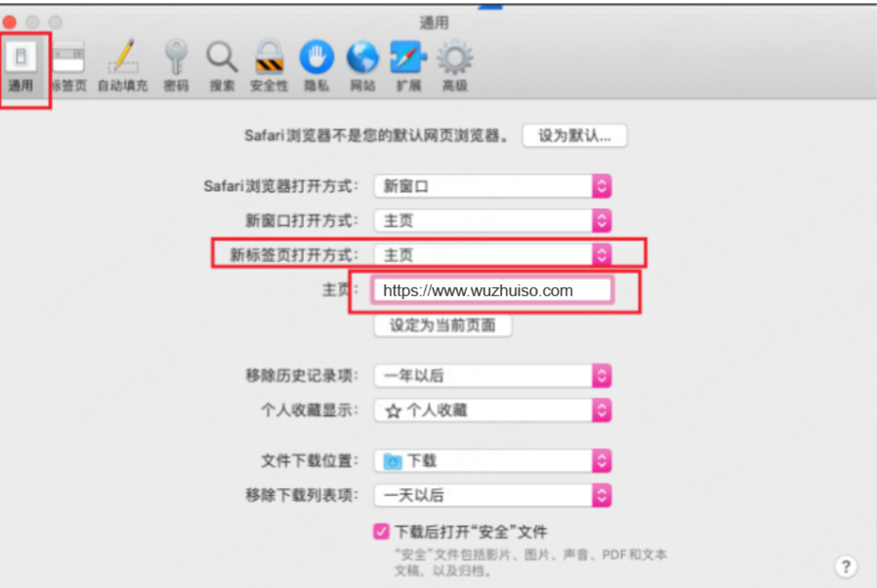Open help via the question mark button

tap(845, 566)
